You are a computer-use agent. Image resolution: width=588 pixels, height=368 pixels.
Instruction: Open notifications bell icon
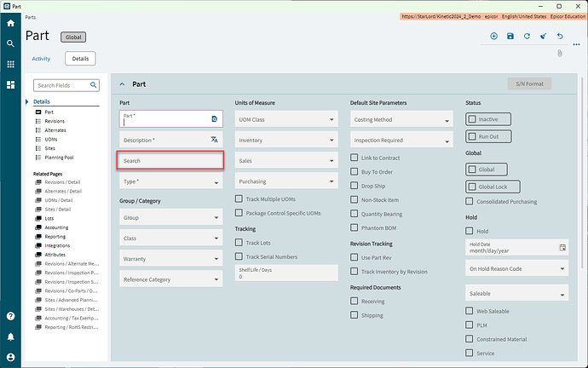pyautogui.click(x=10, y=336)
